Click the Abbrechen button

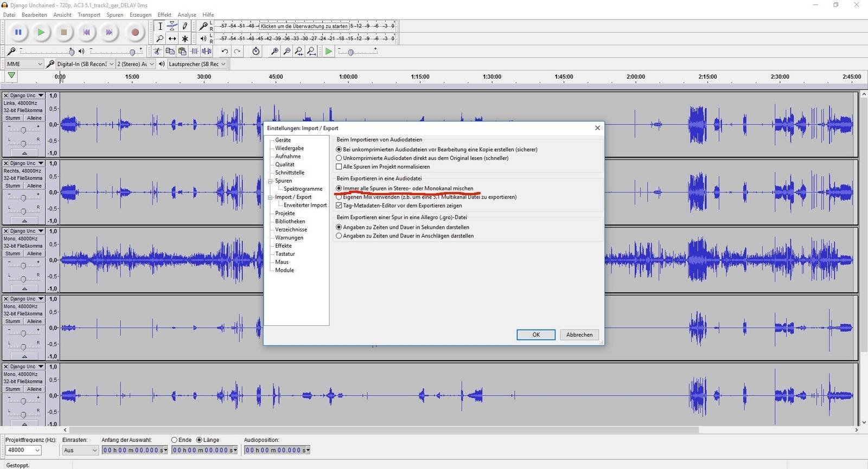coord(579,335)
